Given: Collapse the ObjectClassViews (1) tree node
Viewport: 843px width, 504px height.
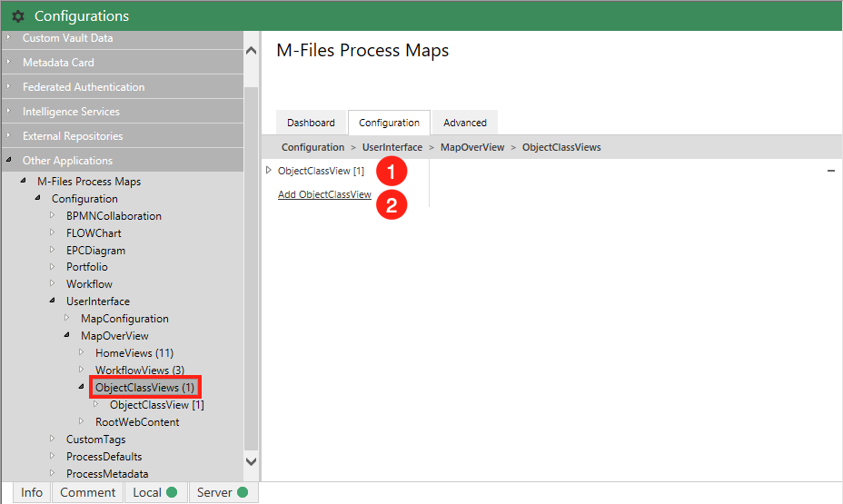Looking at the screenshot, I should (x=82, y=388).
